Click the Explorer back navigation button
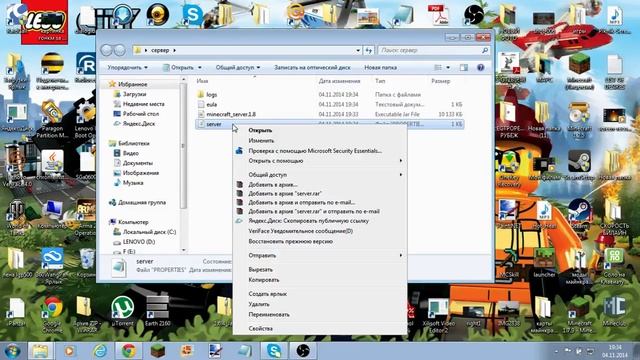The height and width of the screenshot is (360, 640). [107, 50]
